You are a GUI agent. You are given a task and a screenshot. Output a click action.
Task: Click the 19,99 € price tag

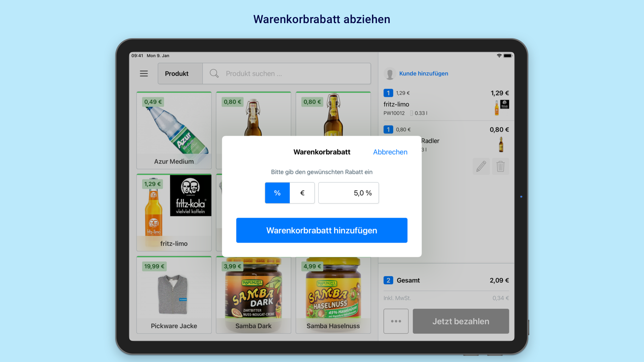[154, 266]
